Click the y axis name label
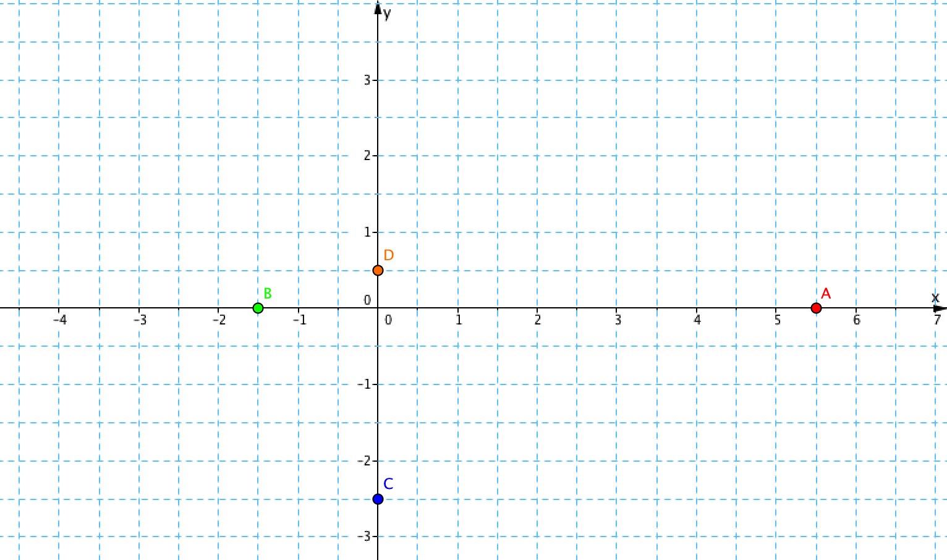 (387, 12)
